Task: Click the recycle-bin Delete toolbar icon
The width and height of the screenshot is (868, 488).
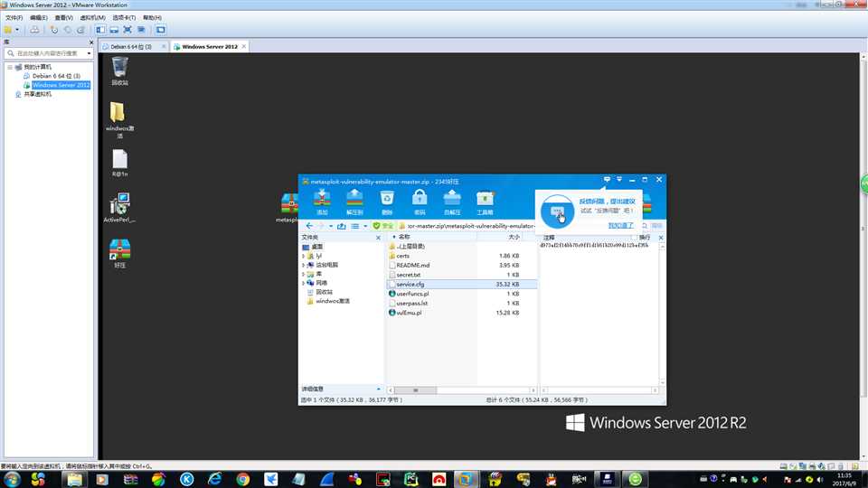Action: 387,202
